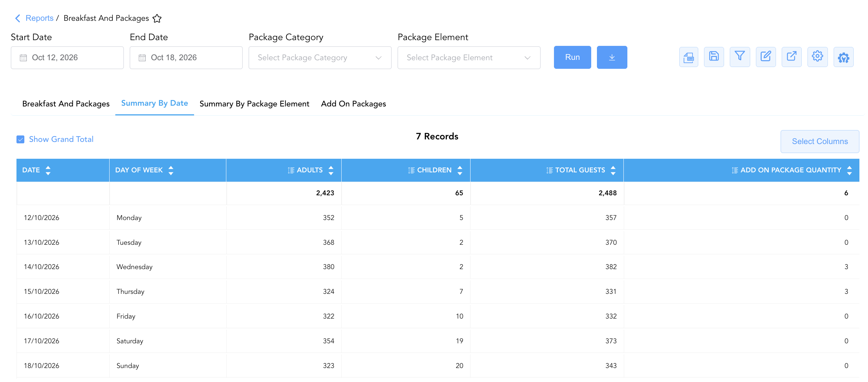Sort by the Date column arrows

[x=48, y=170]
